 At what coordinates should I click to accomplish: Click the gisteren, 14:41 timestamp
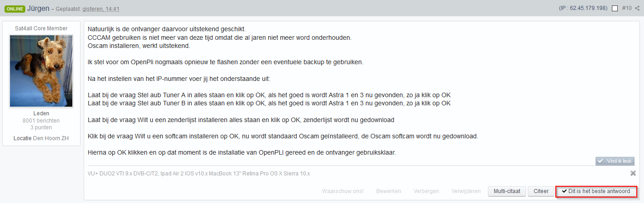pyautogui.click(x=101, y=9)
